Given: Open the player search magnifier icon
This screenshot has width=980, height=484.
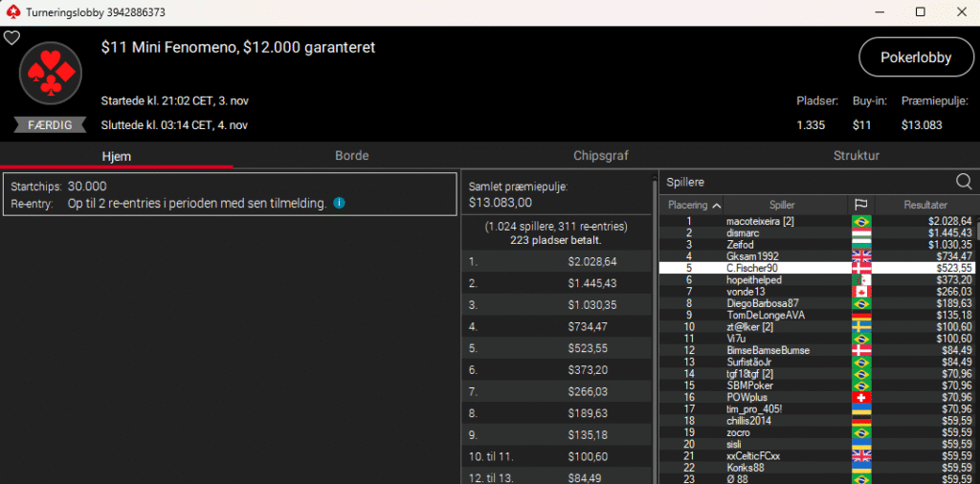Looking at the screenshot, I should click(963, 182).
